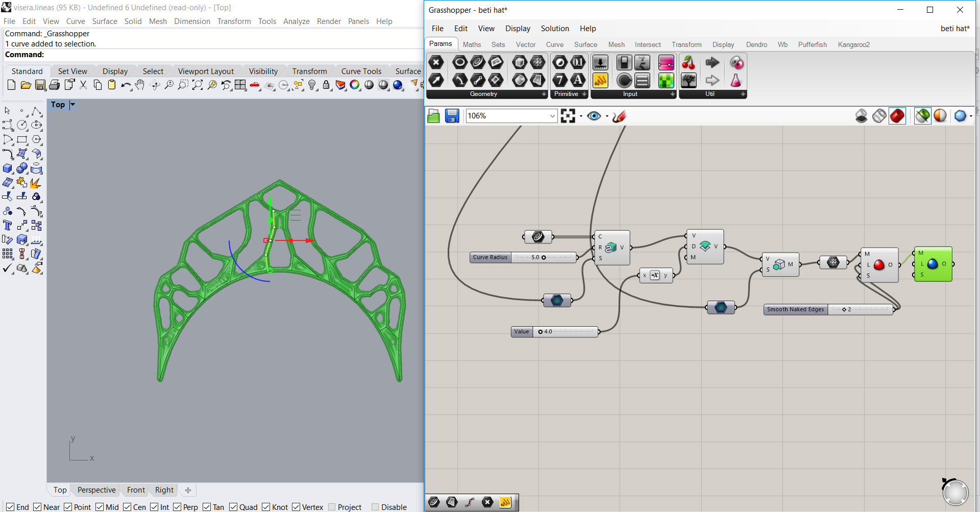Select the Number '0.1' primitive parameter
This screenshot has width=980, height=512.
click(x=578, y=62)
